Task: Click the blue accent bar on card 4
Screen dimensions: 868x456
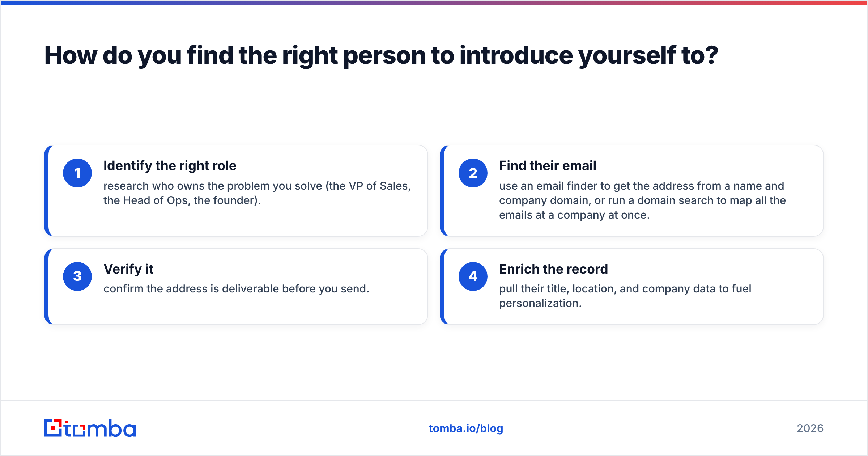Action: [x=442, y=287]
